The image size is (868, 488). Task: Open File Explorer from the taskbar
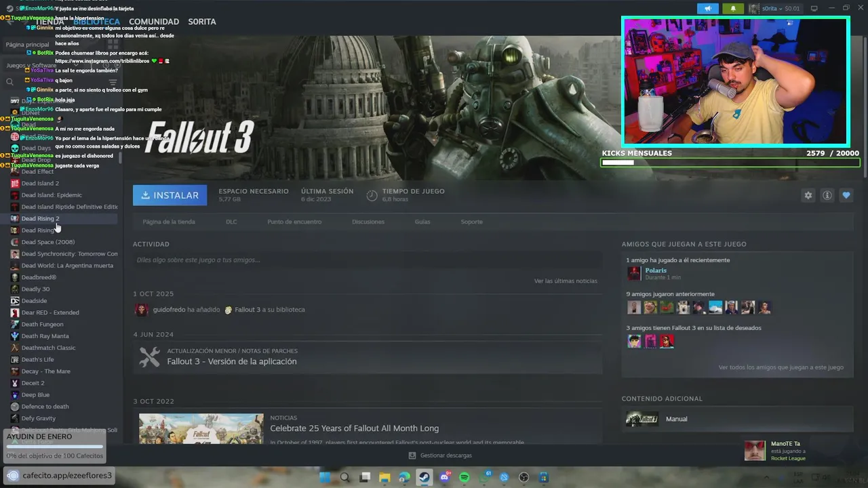pyautogui.click(x=384, y=477)
